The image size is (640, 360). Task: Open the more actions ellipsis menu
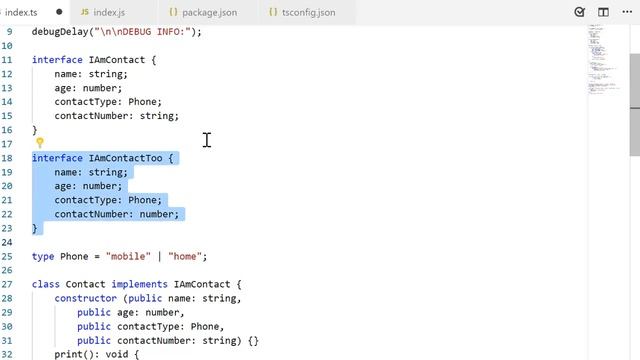627,12
